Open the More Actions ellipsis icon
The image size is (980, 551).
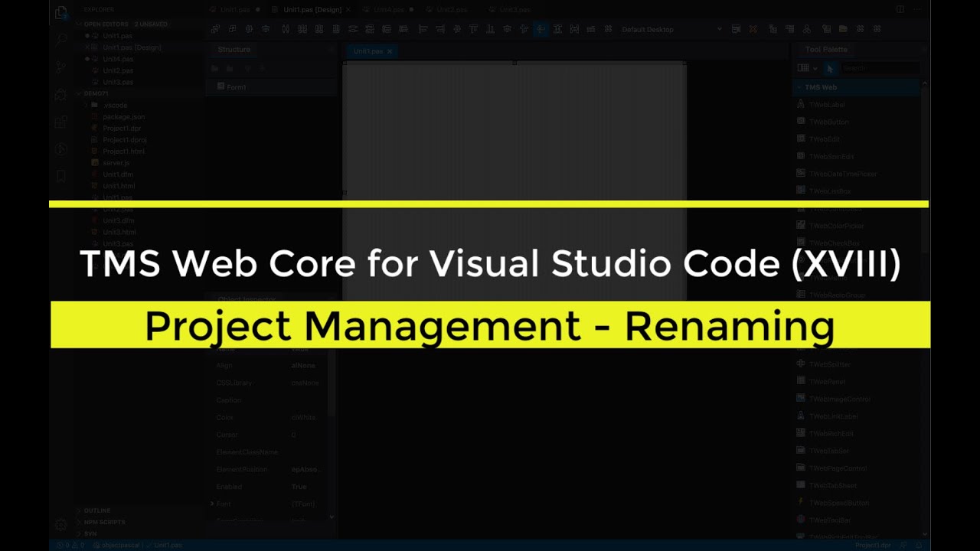(919, 9)
